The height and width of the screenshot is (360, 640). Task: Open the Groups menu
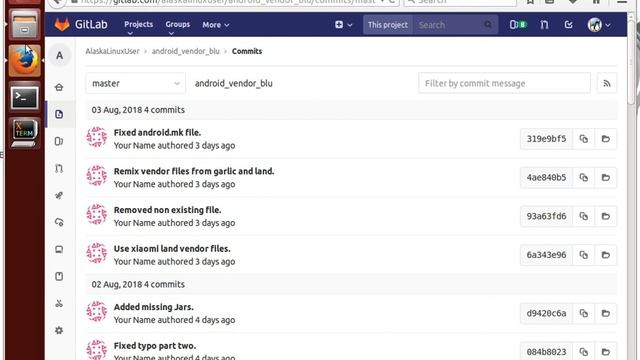(x=178, y=24)
